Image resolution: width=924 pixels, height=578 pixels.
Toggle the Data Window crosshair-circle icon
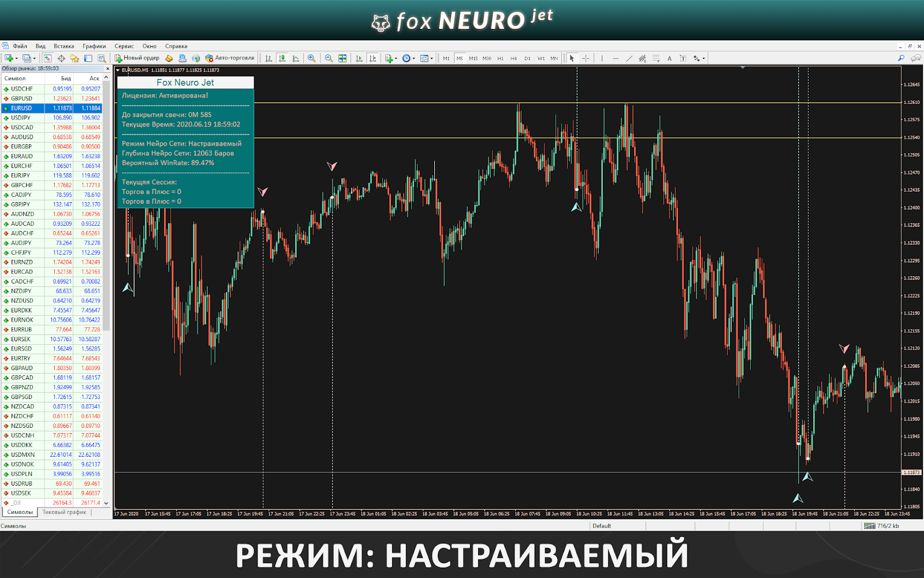coord(61,58)
